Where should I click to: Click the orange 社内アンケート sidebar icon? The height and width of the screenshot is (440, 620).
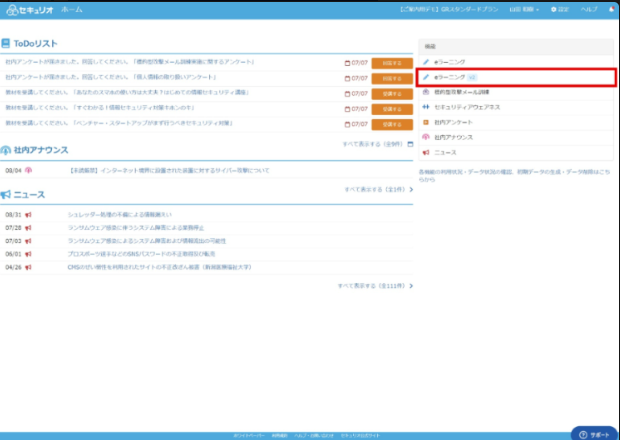click(x=426, y=122)
